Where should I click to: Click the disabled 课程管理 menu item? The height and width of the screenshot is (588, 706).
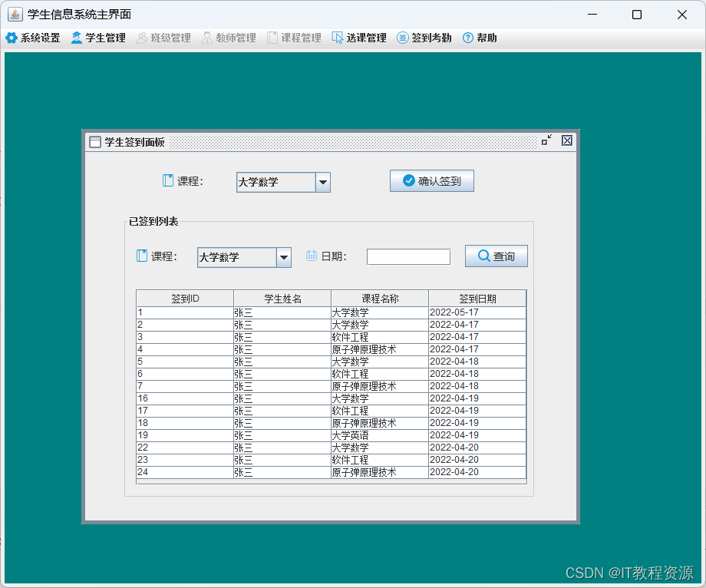[x=294, y=38]
